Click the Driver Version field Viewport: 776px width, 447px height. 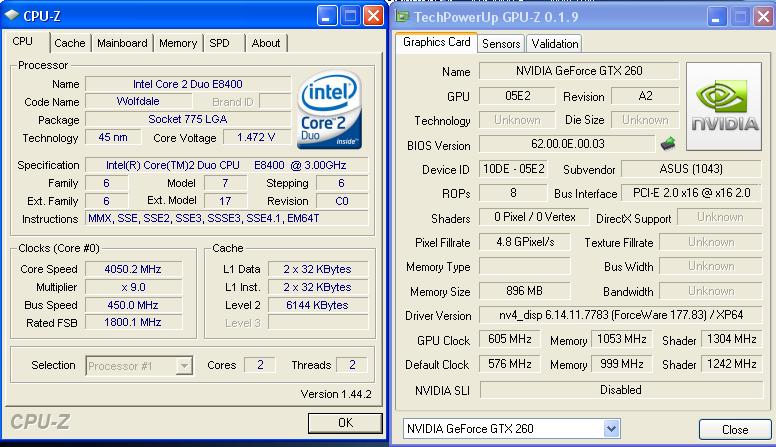click(621, 315)
